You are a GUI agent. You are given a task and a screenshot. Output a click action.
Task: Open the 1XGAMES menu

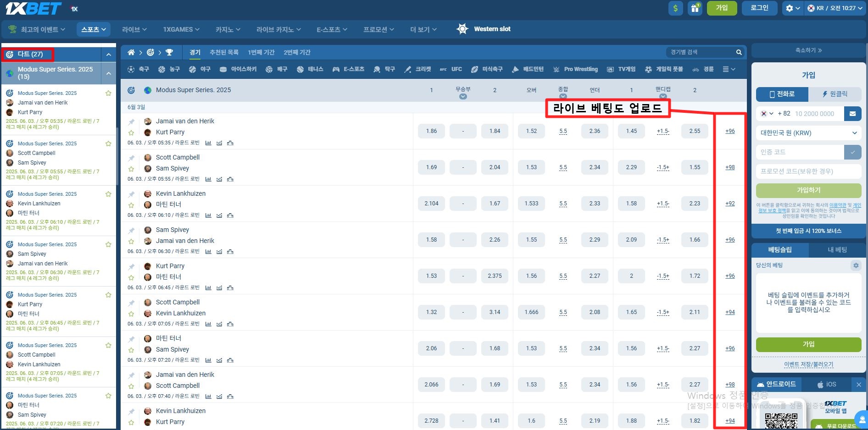click(181, 29)
